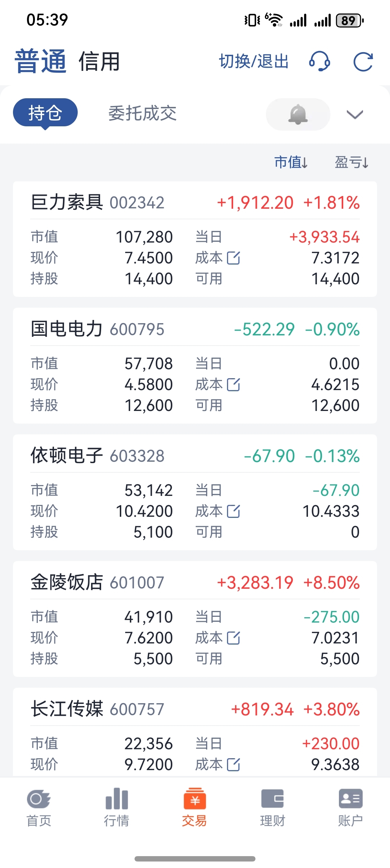Open the 账户 account tab
Screen dimensions: 390x868
coord(350,808)
